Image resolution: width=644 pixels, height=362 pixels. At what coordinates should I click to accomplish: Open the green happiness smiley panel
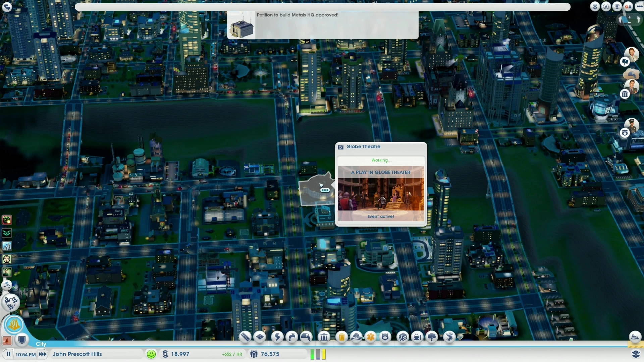[x=151, y=354]
